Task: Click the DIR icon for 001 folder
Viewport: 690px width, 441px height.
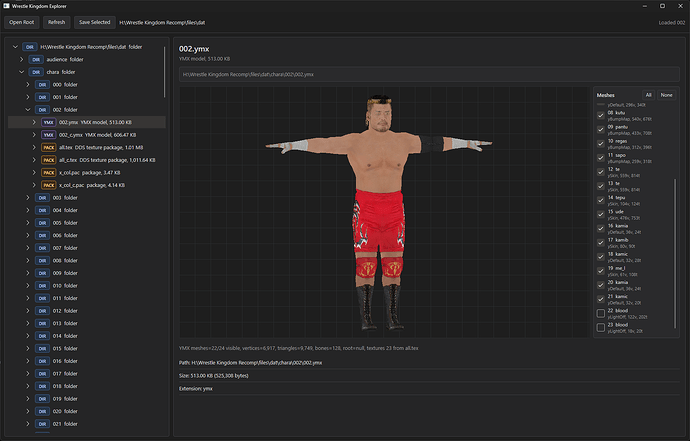Action: pyautogui.click(x=42, y=97)
